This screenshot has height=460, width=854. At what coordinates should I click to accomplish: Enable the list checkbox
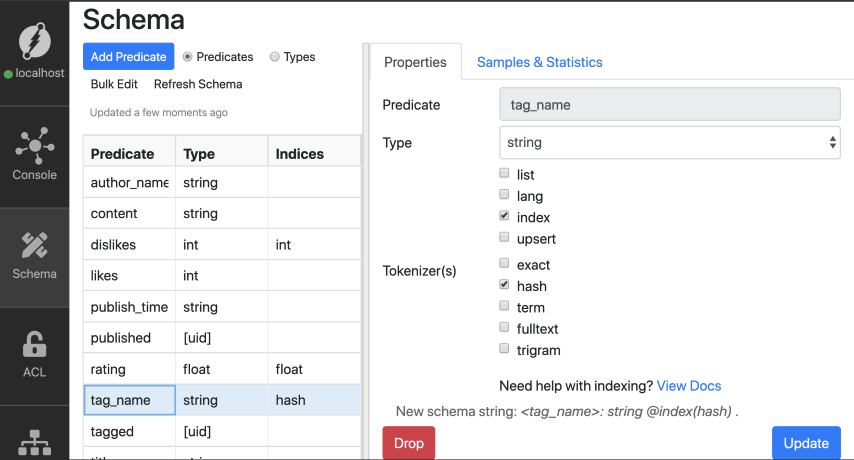(505, 175)
